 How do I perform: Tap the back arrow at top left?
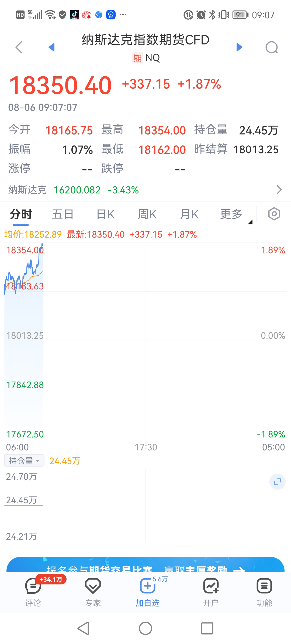19,47
